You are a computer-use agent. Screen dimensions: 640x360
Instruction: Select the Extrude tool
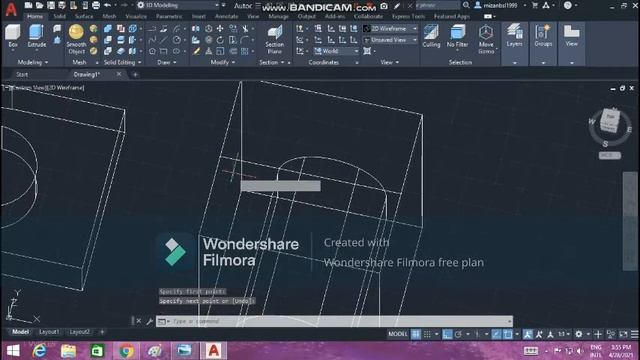[36, 36]
